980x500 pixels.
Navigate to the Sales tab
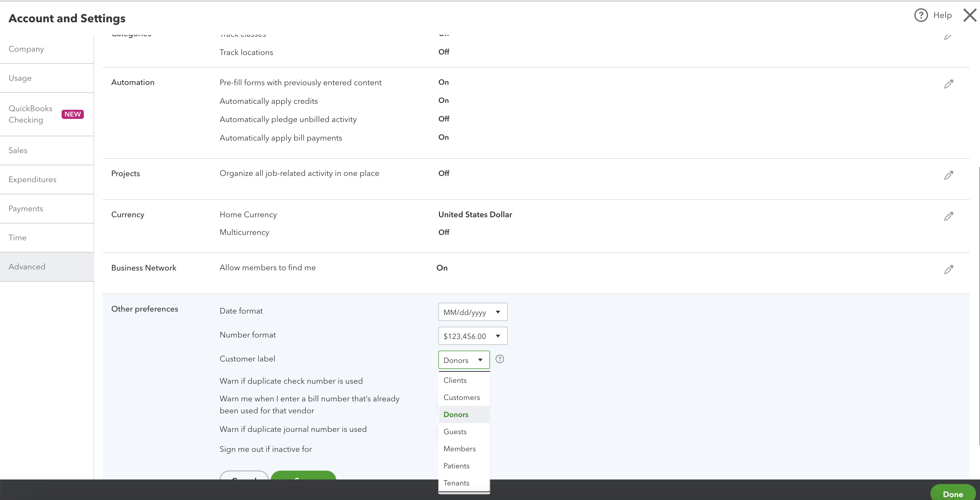[x=18, y=150]
